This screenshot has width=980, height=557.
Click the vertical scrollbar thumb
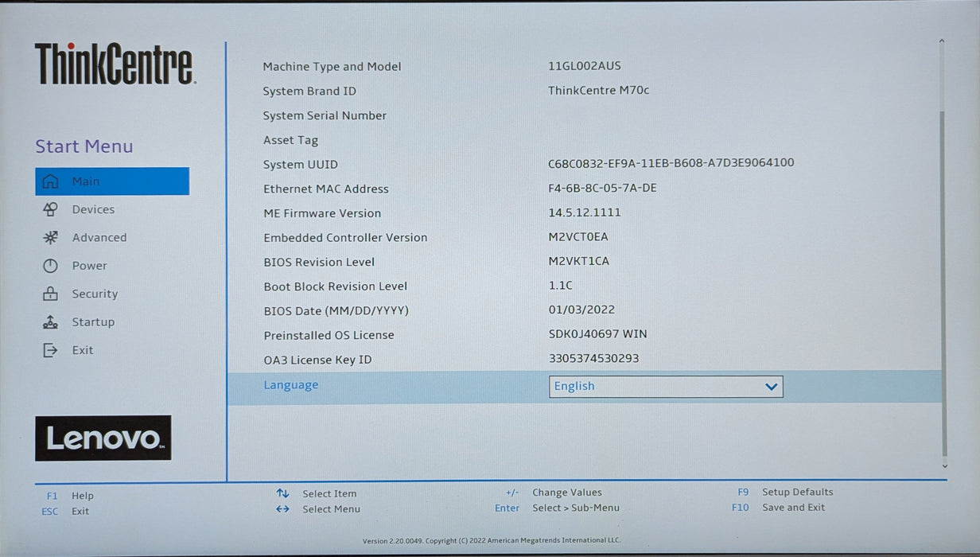click(x=944, y=282)
